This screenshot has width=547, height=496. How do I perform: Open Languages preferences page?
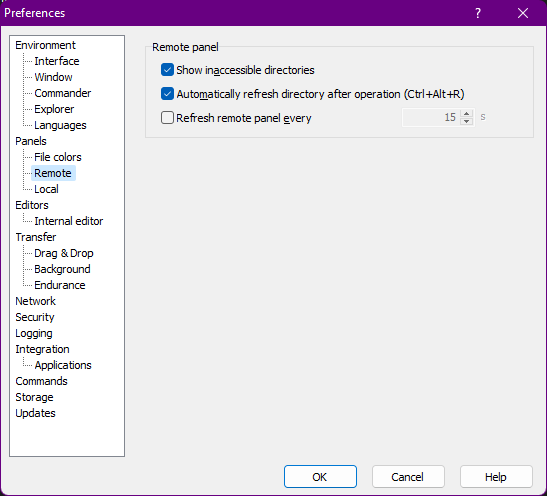pyautogui.click(x=60, y=125)
